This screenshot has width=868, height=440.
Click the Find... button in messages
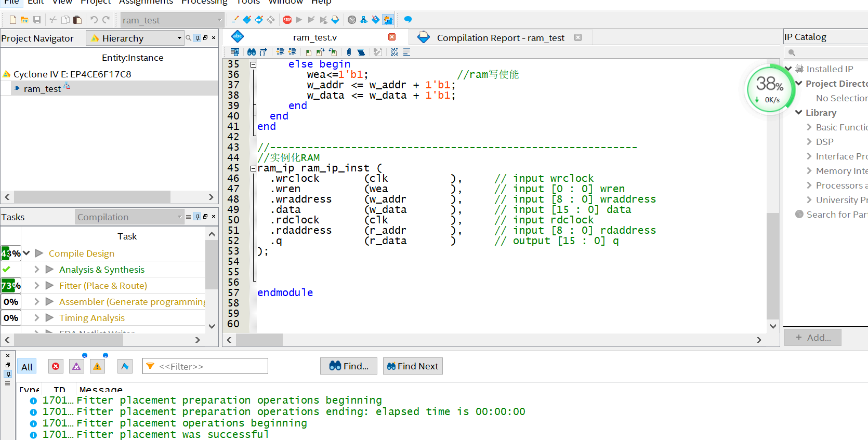click(349, 366)
